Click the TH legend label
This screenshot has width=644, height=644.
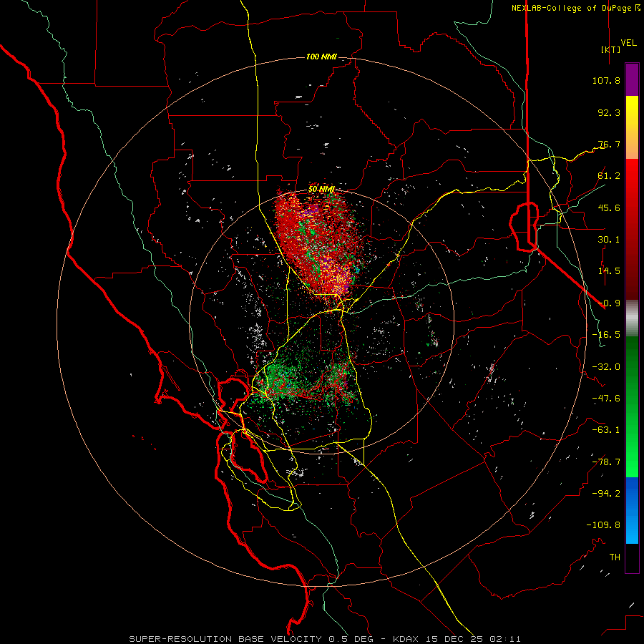point(615,557)
